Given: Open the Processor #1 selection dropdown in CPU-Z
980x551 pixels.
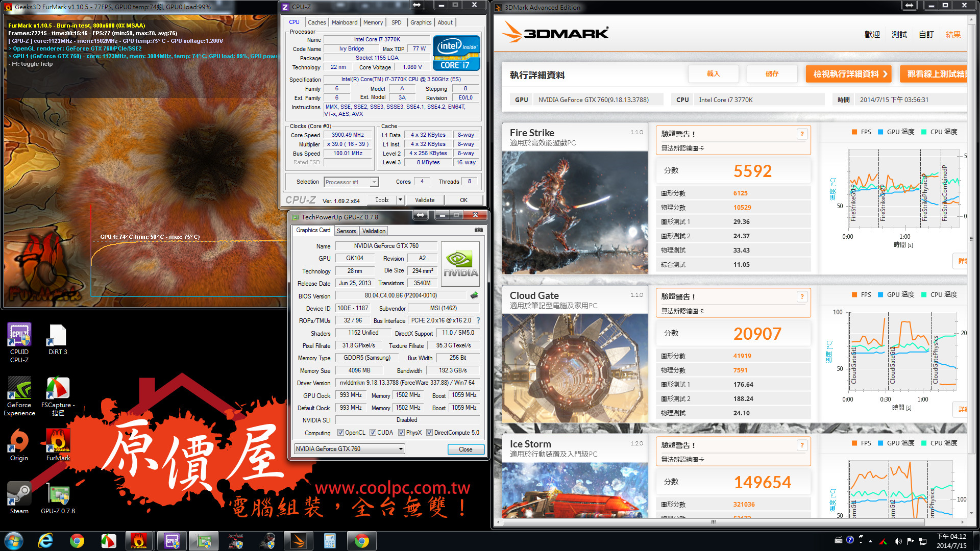Looking at the screenshot, I should pos(351,182).
